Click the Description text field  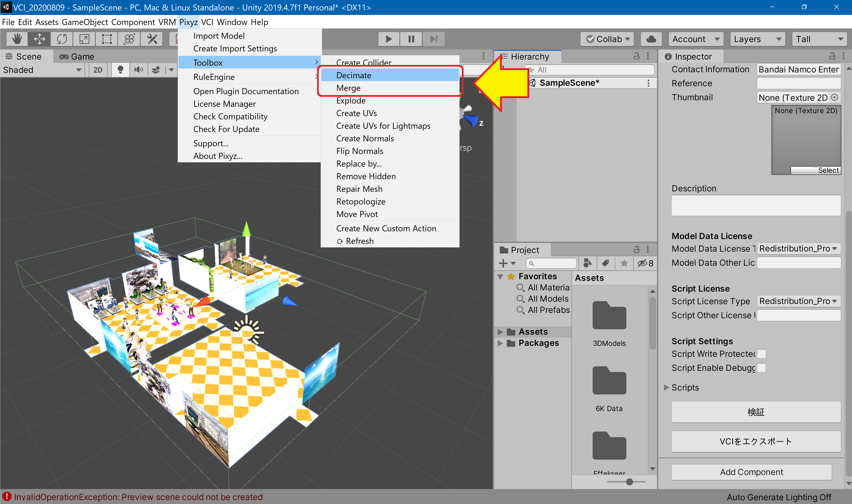pos(756,205)
